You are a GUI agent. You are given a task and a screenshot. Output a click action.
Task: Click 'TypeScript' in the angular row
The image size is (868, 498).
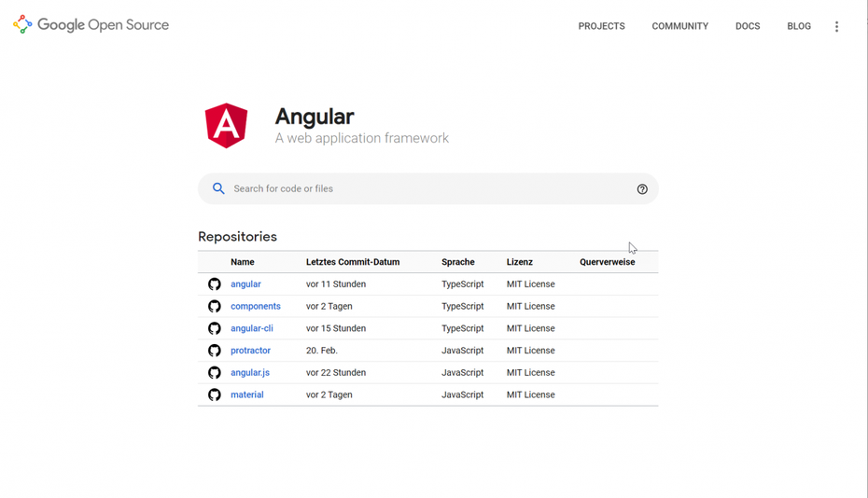tap(463, 284)
